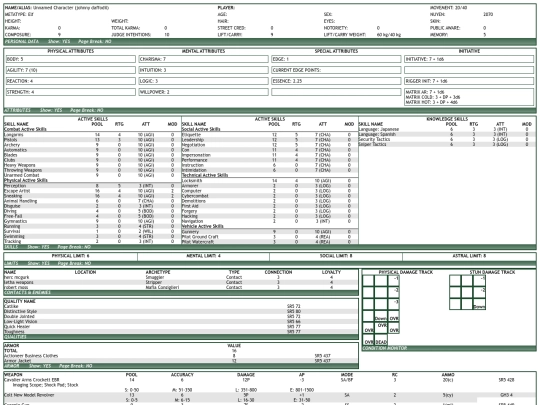This screenshot has width=540, height=405.
Task: Select the PHYSICAL LIMIT: 6 cell
Action: (x=71, y=256)
